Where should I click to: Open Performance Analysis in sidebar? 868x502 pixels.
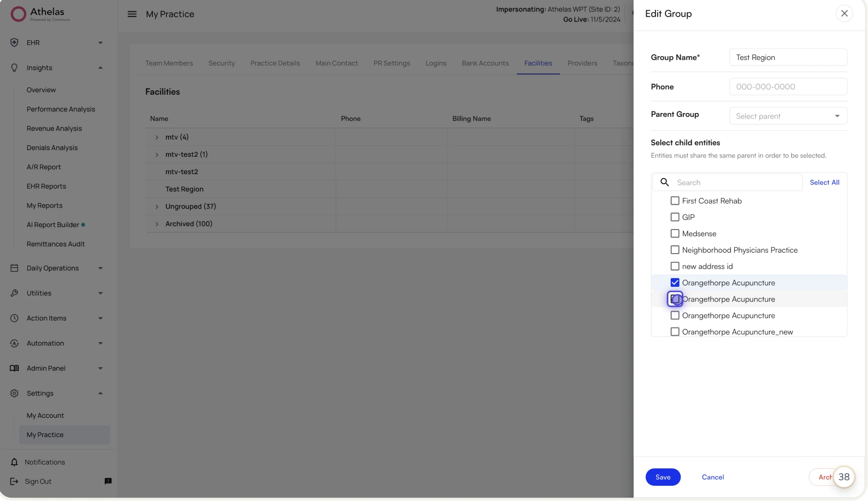[61, 109]
